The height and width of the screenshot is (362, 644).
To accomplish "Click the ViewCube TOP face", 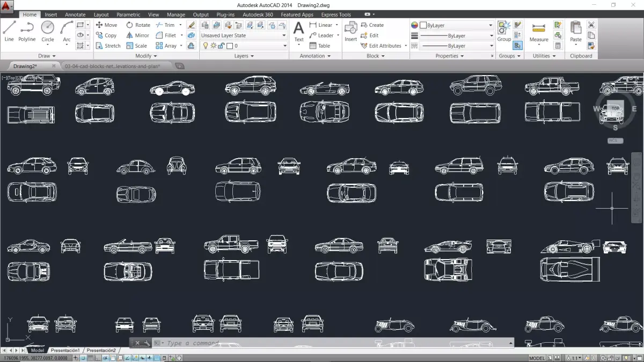I will pos(615,108).
